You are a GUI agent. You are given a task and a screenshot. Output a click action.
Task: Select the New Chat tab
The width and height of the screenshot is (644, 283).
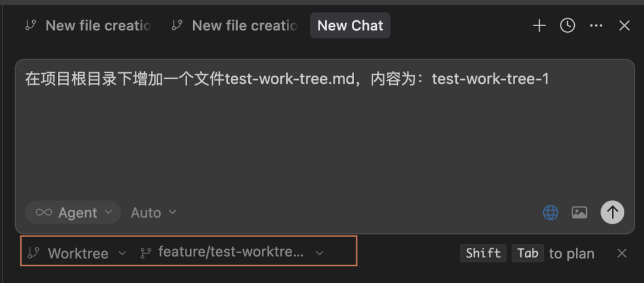coord(350,26)
